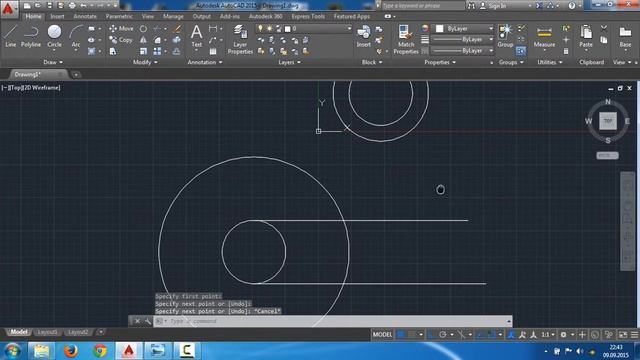Click the TOP face of ViewCube

pos(608,121)
